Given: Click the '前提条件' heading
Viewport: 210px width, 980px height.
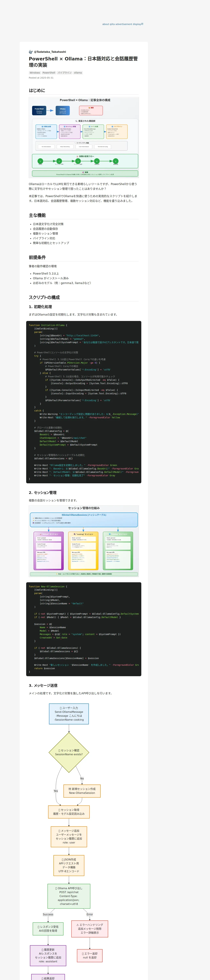Looking at the screenshot, I should click(37, 257).
